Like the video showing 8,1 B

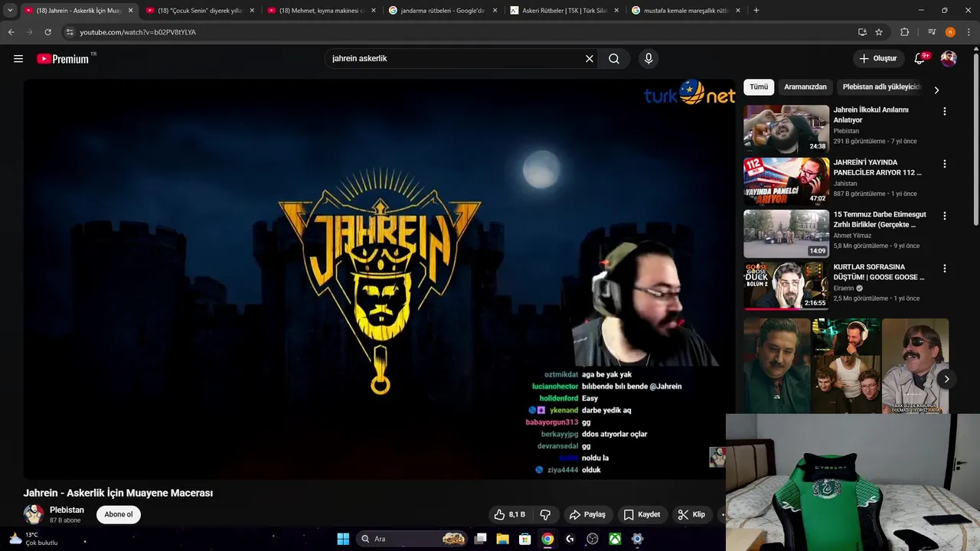pos(510,514)
